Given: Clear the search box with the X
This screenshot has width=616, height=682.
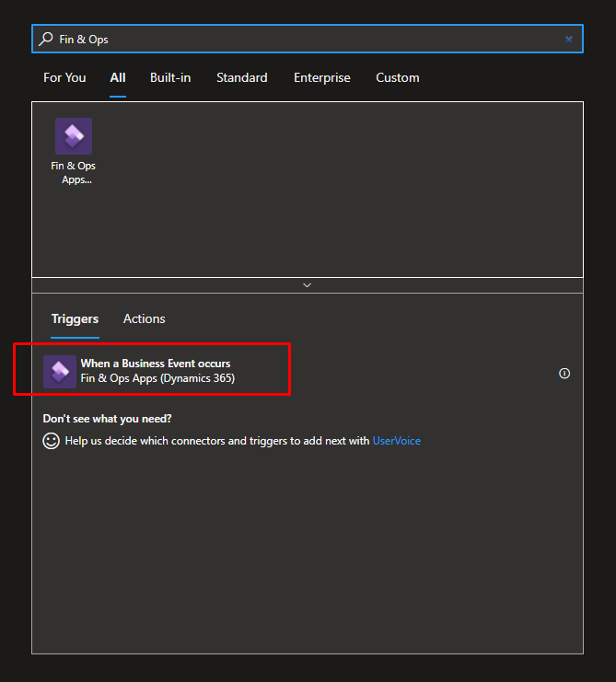Looking at the screenshot, I should (x=569, y=40).
